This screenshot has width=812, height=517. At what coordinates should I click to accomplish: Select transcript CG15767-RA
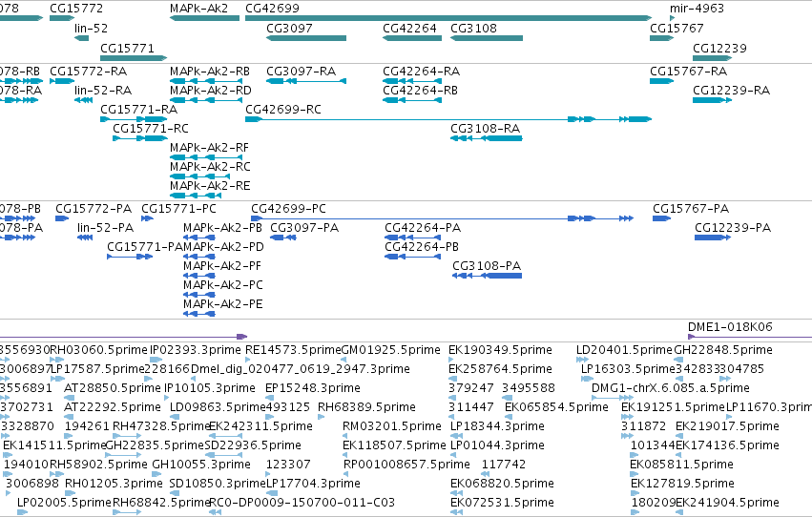point(662,81)
